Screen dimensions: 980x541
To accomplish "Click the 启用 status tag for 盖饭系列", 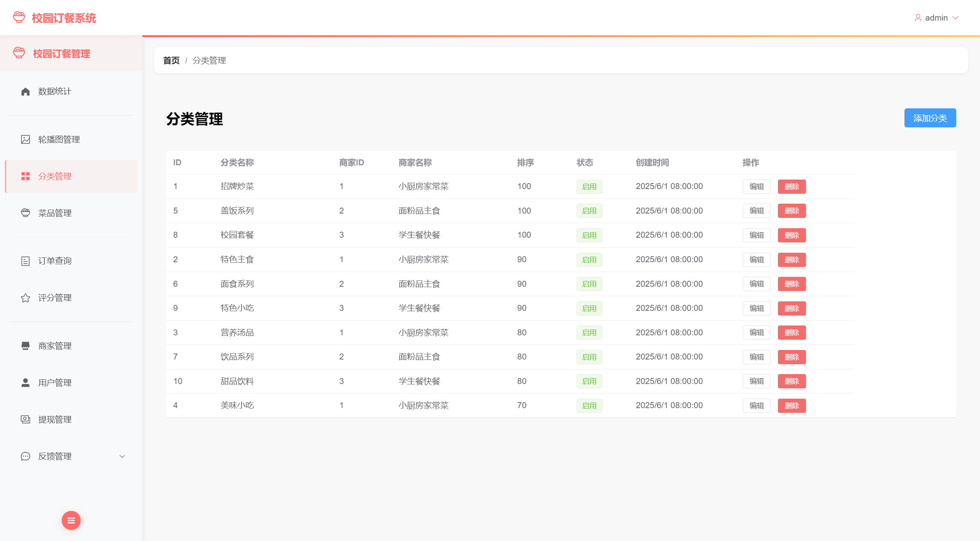I will pos(589,211).
